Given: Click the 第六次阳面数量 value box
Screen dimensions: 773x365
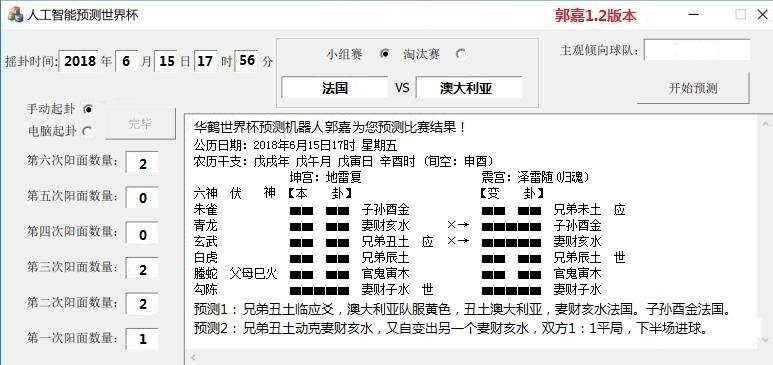Looking at the screenshot, I should [x=142, y=162].
